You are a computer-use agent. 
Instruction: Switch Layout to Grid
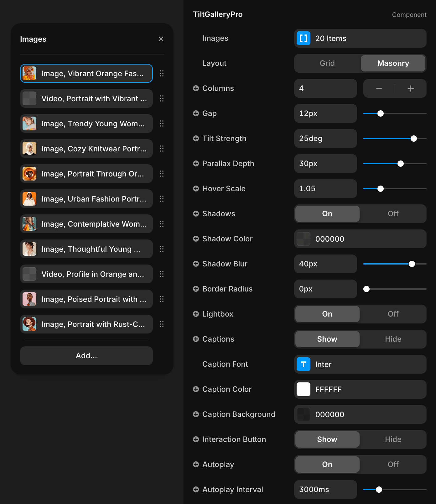click(x=327, y=63)
